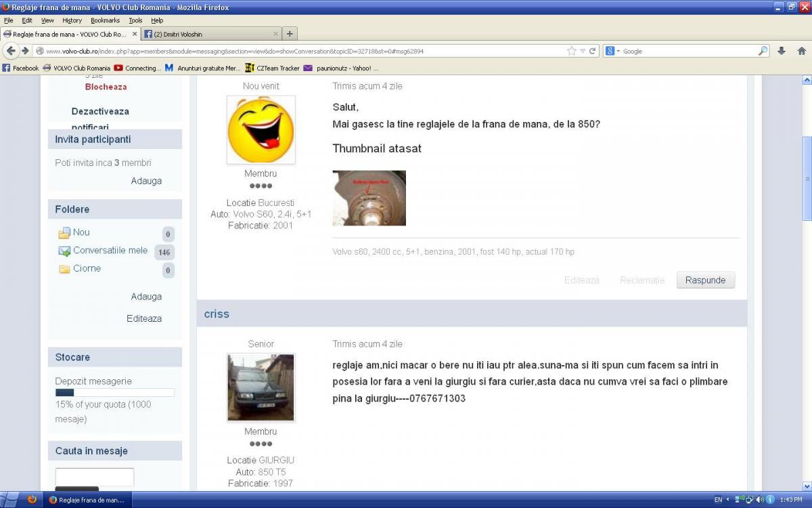Open the paunionutz - Yahoo! bookmark
Viewport: 812px width, 508px height.
[x=341, y=68]
